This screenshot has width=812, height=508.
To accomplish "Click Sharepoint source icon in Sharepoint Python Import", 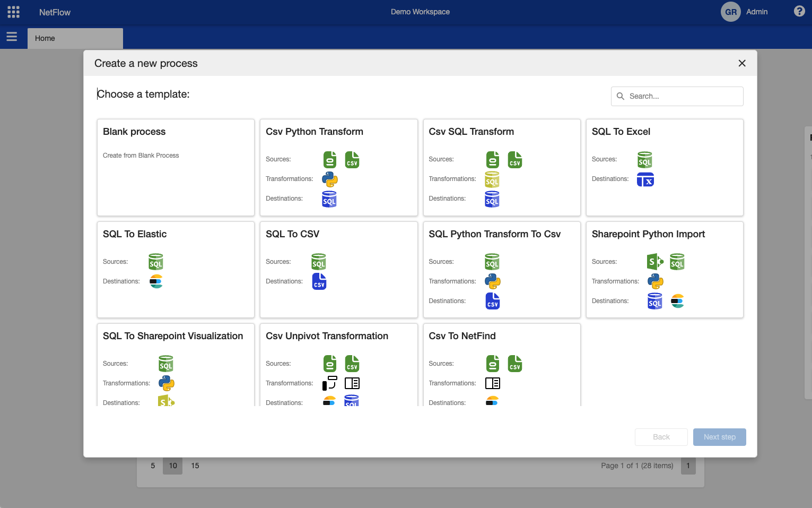I will tap(655, 262).
